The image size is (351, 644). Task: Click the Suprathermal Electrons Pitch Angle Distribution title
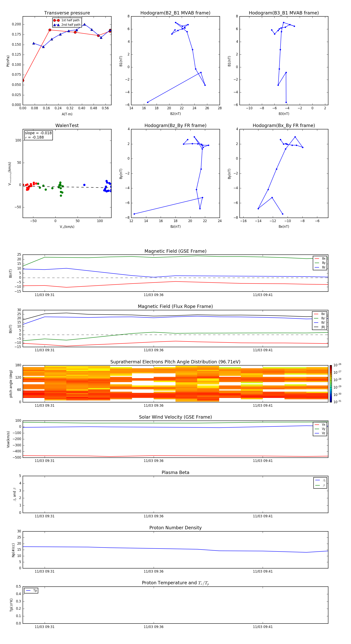175,362
